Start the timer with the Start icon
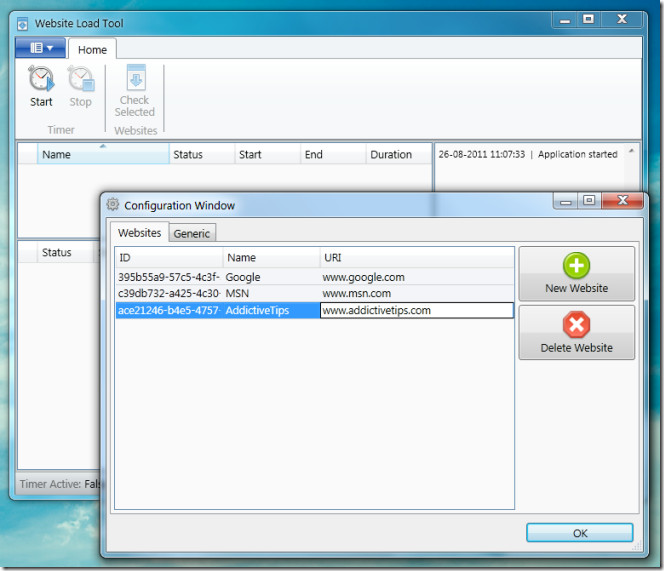664x571 pixels. point(41,86)
